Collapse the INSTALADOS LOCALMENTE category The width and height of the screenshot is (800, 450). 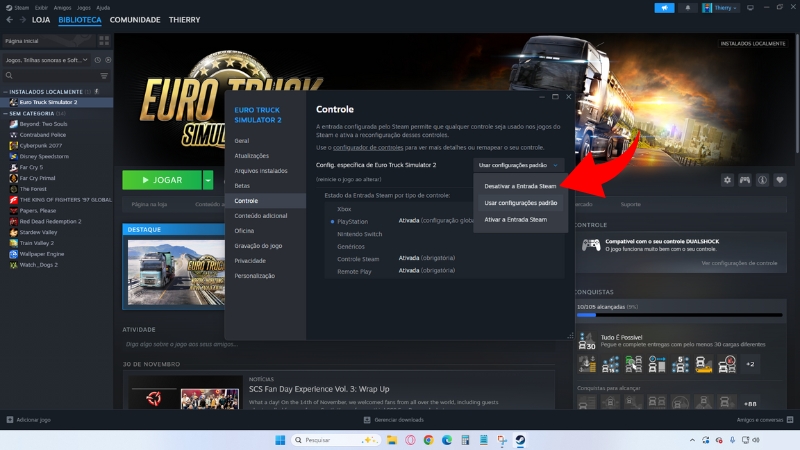(6, 92)
